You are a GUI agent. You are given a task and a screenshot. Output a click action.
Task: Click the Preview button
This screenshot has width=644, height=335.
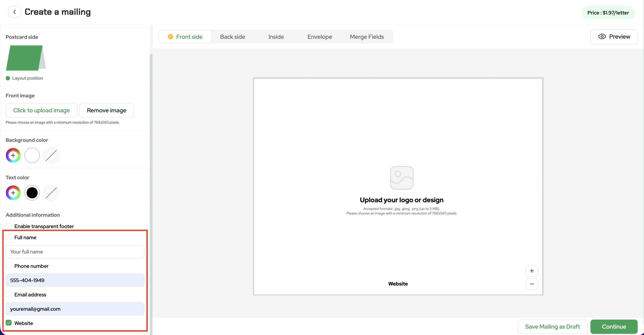pyautogui.click(x=614, y=37)
